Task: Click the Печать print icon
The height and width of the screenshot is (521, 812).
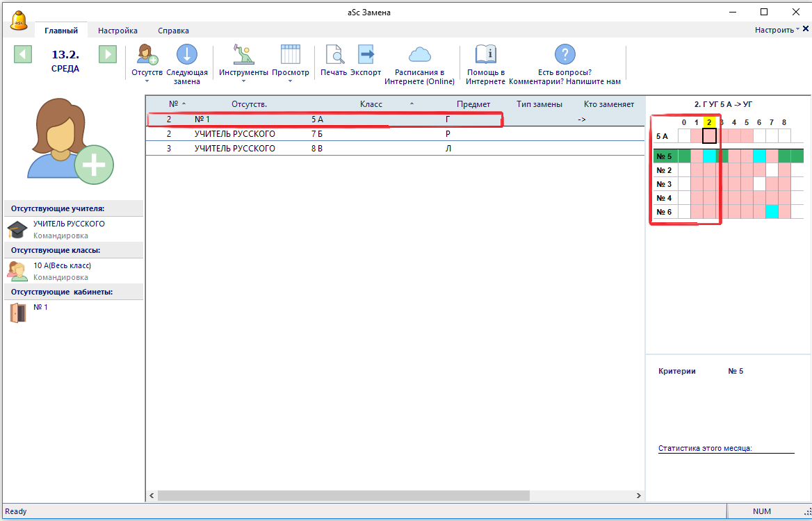Action: pos(334,55)
